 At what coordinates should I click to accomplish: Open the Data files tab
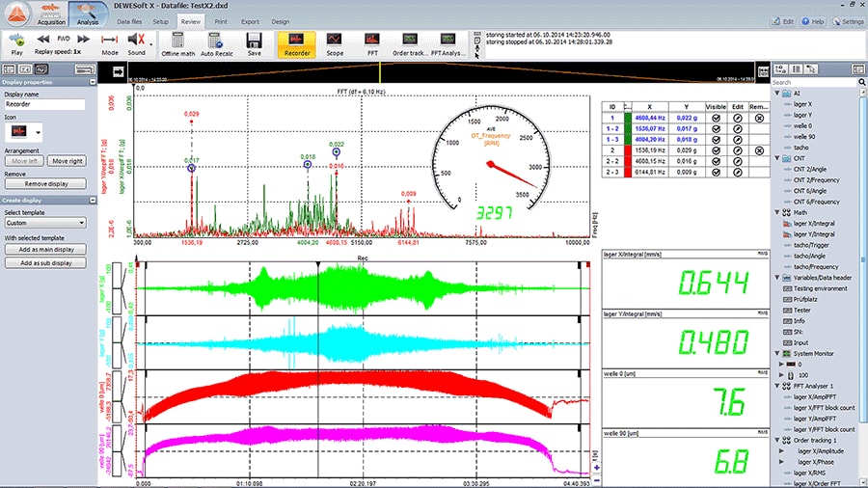click(129, 21)
